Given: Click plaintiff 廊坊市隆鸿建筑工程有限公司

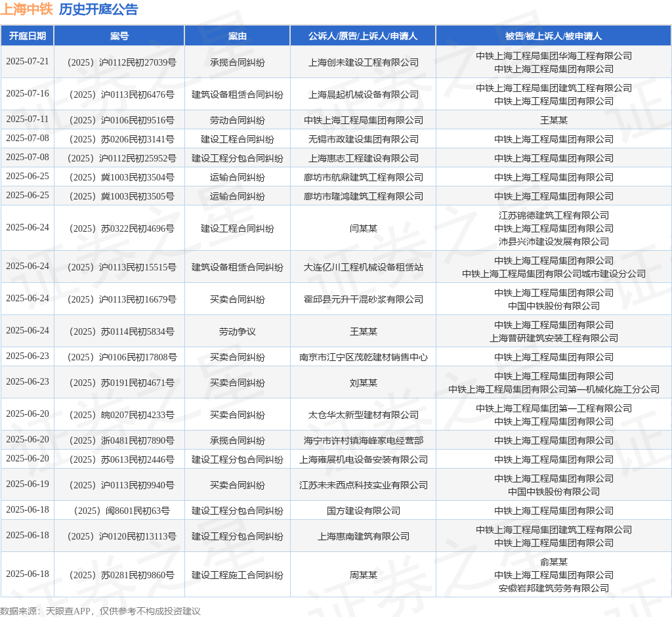Looking at the screenshot, I should pos(364,196).
